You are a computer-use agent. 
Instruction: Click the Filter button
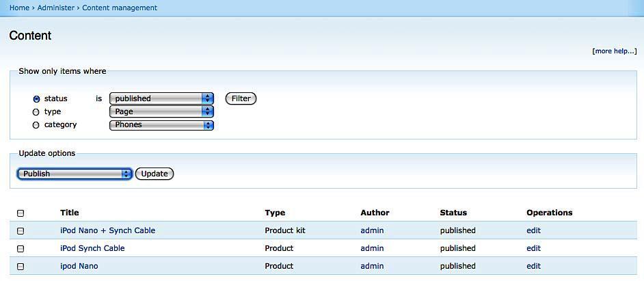241,98
